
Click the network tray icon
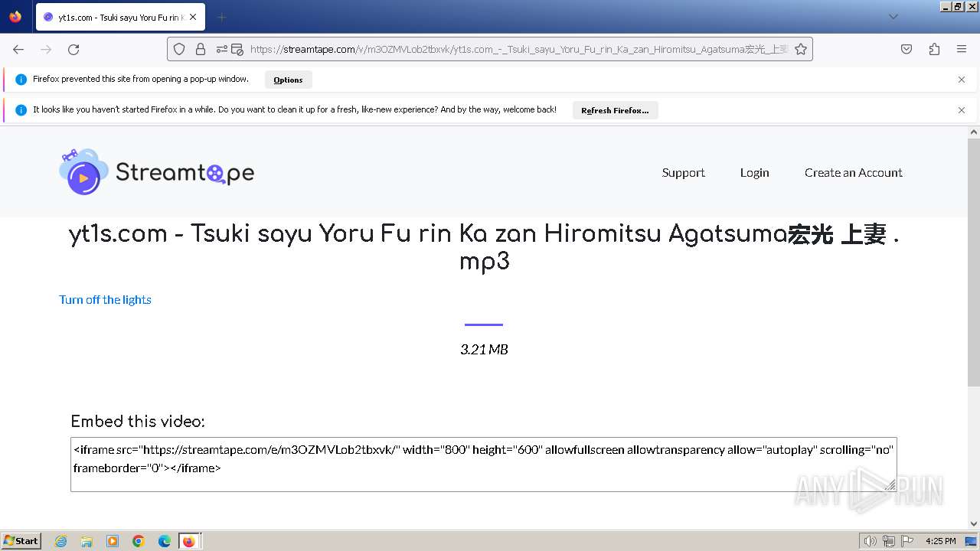(889, 541)
